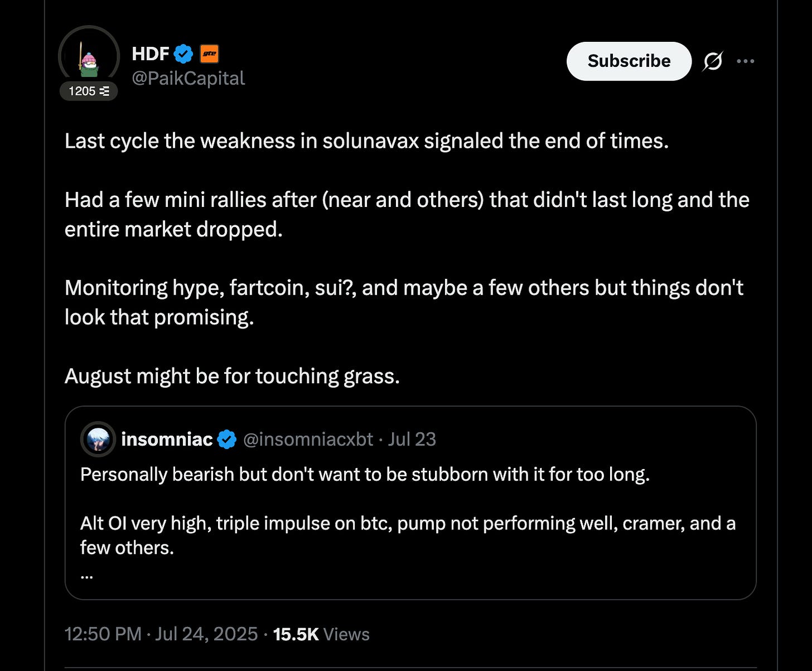Open quoted post starting 'Personally bearish'
The width and height of the screenshot is (812, 671).
pyautogui.click(x=365, y=475)
